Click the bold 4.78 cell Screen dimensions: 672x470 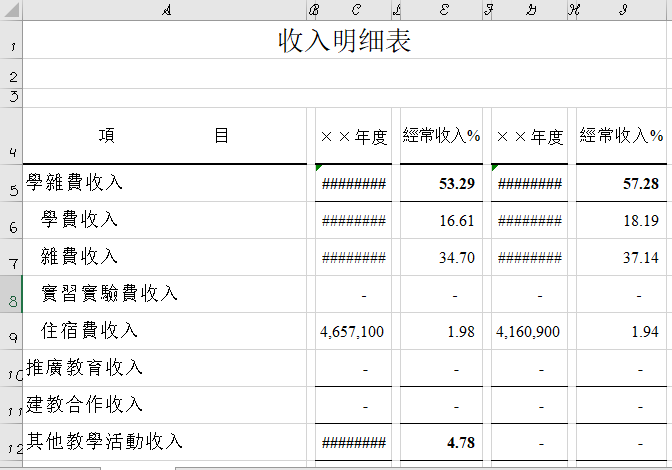pyautogui.click(x=441, y=442)
